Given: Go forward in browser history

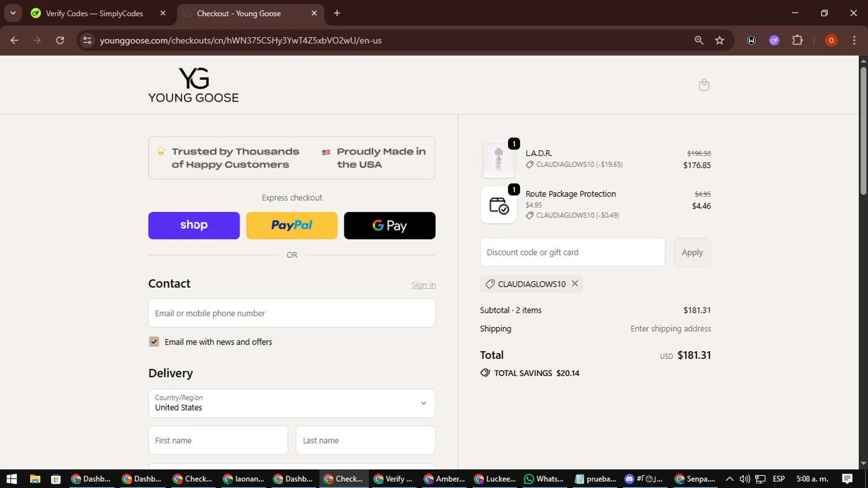Looking at the screenshot, I should pyautogui.click(x=37, y=41).
